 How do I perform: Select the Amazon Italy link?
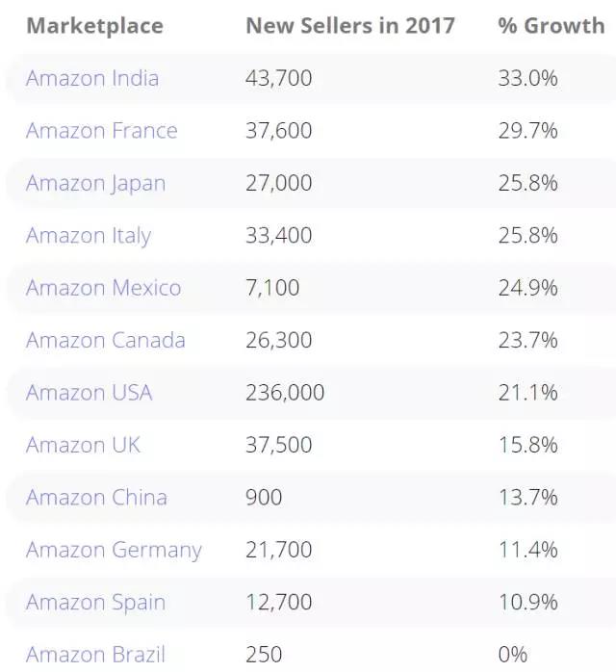coord(89,236)
